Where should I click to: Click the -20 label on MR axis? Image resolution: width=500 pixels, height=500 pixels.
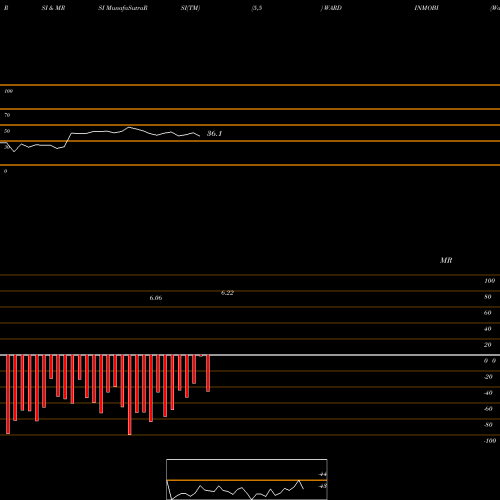[x=488, y=377]
